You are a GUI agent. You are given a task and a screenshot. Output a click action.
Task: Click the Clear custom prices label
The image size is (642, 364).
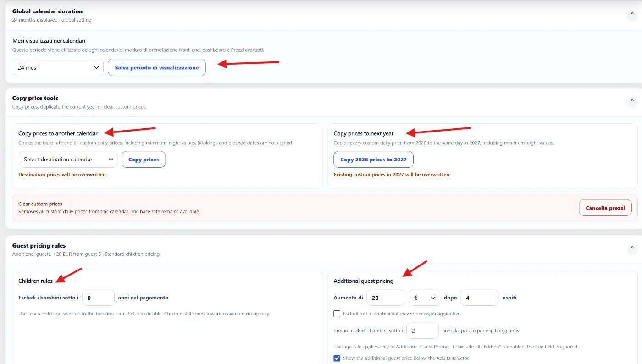tap(40, 204)
